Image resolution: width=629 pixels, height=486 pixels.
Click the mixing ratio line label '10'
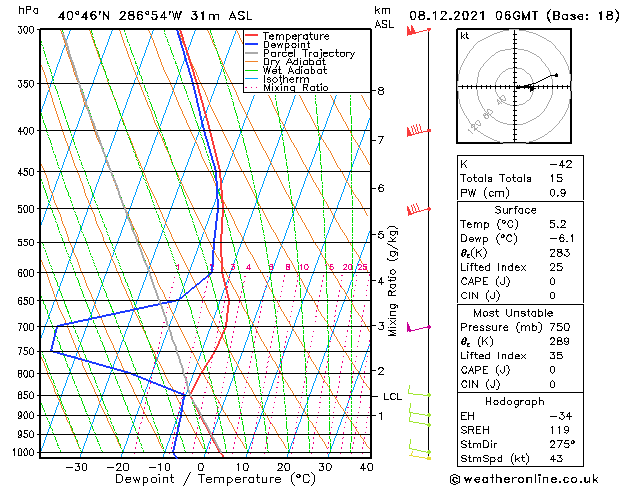[x=304, y=267]
